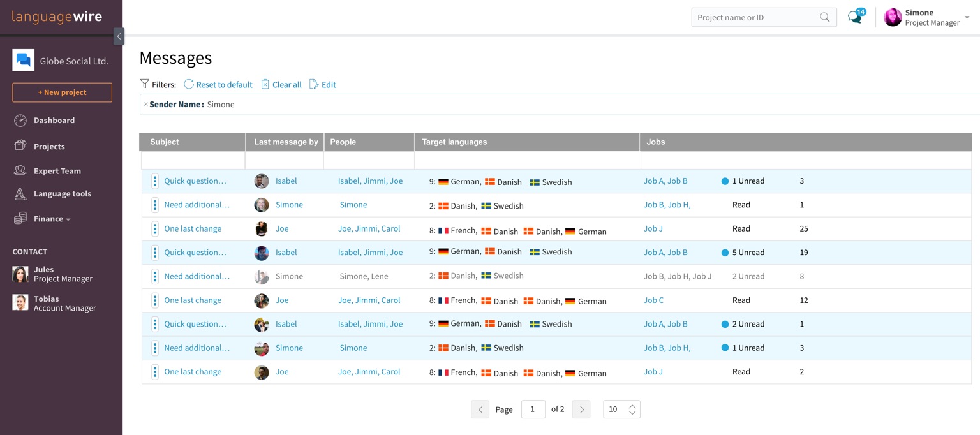Expand the Finance submenu

[x=52, y=219]
